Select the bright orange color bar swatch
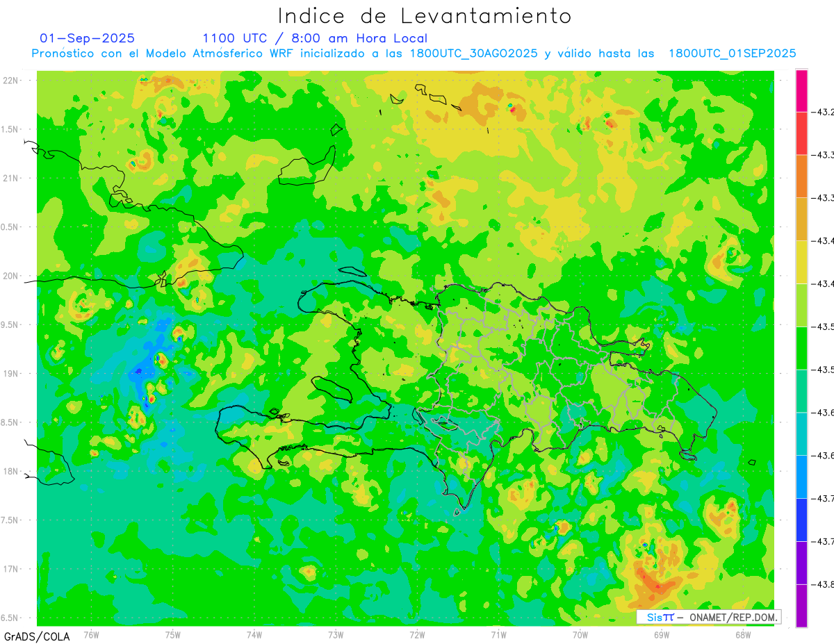The height and width of the screenshot is (644, 834). click(x=801, y=176)
